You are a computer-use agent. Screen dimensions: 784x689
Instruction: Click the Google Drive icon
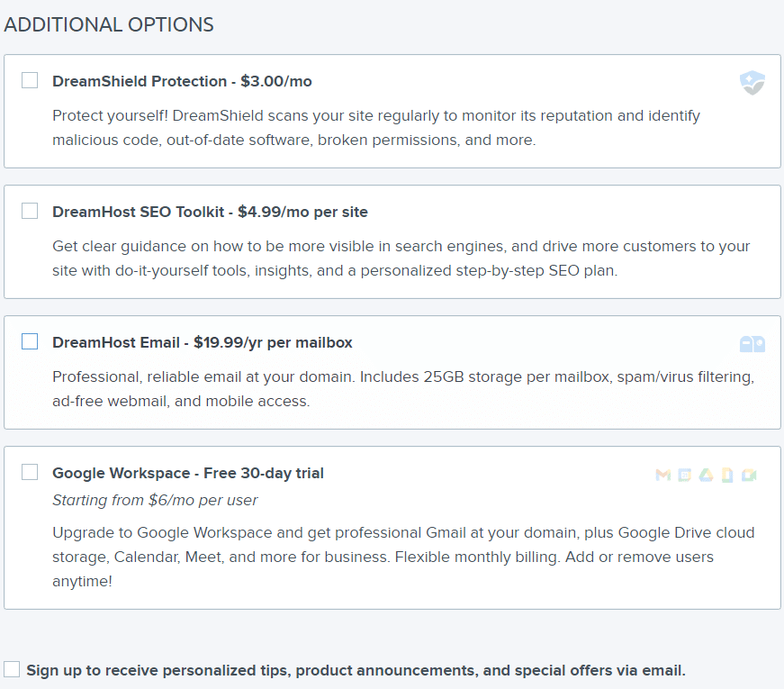706,475
